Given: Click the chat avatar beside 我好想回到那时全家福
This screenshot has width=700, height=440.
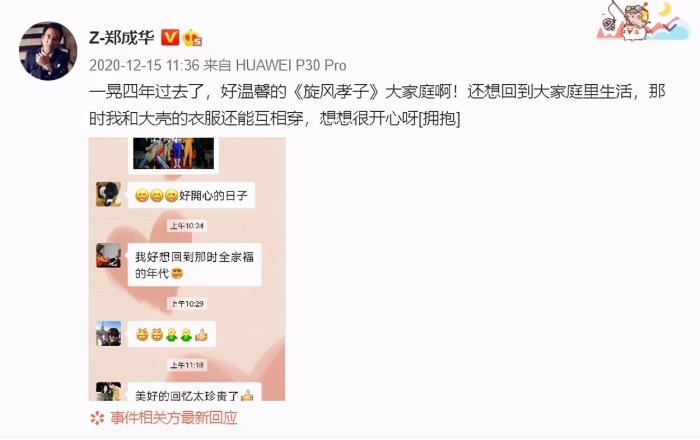Looking at the screenshot, I should pyautogui.click(x=108, y=256).
